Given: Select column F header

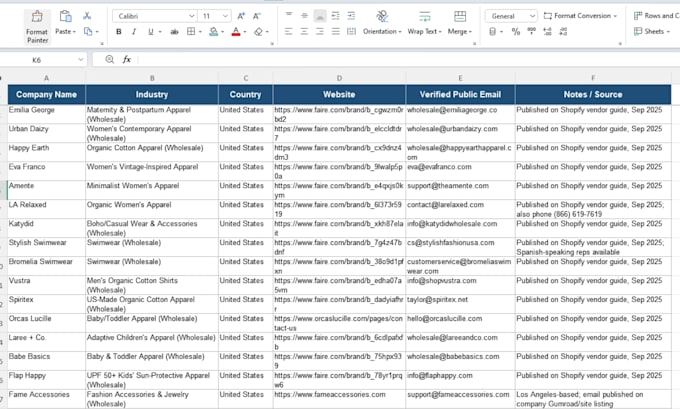Looking at the screenshot, I should click(593, 78).
